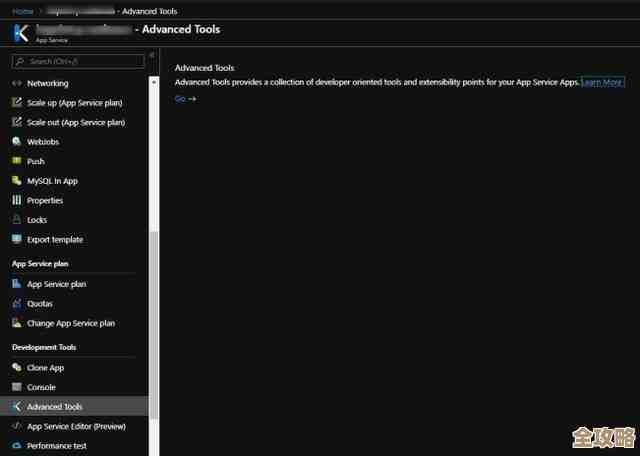Collapse the sidebar with the chevron button
Image resolution: width=640 pixels, height=456 pixels.
click(x=152, y=55)
